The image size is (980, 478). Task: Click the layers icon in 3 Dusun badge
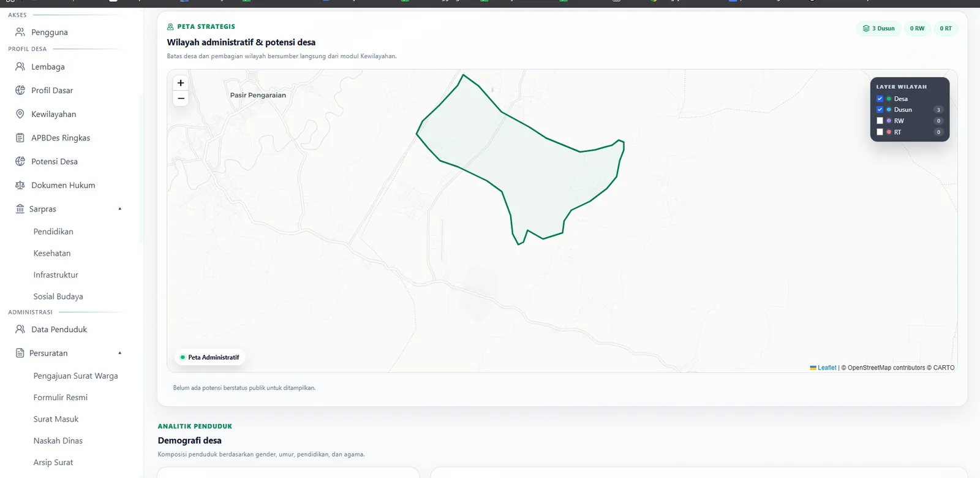click(866, 28)
